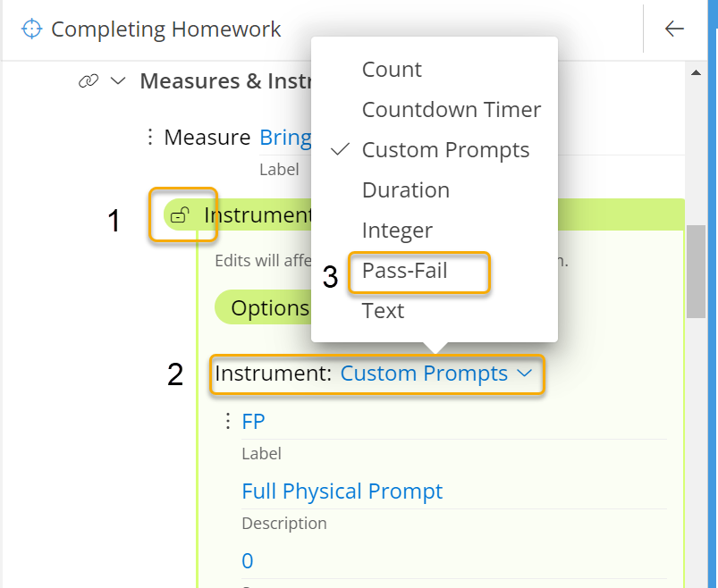This screenshot has height=588, width=718.
Task: Choose Duration as the instrument type
Action: [x=405, y=189]
